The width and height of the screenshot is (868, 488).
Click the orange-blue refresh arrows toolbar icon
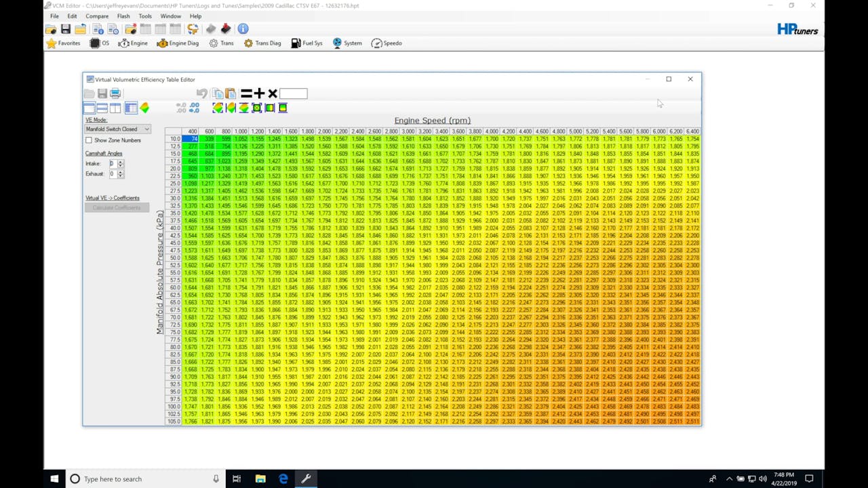193,29
